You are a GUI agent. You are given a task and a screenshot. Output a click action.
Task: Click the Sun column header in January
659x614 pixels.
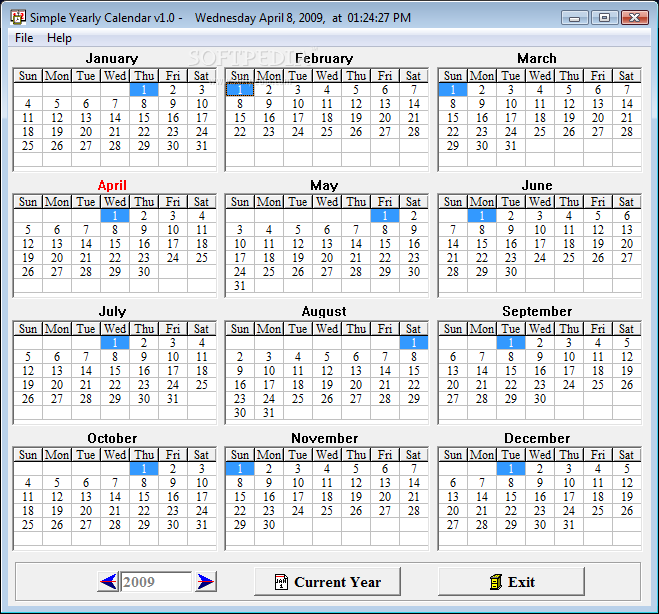[x=28, y=76]
